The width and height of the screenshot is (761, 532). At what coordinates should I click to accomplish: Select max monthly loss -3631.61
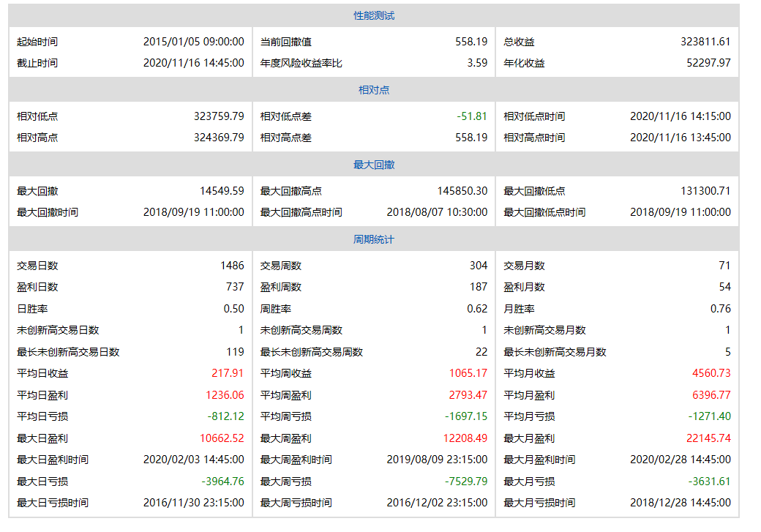(709, 482)
